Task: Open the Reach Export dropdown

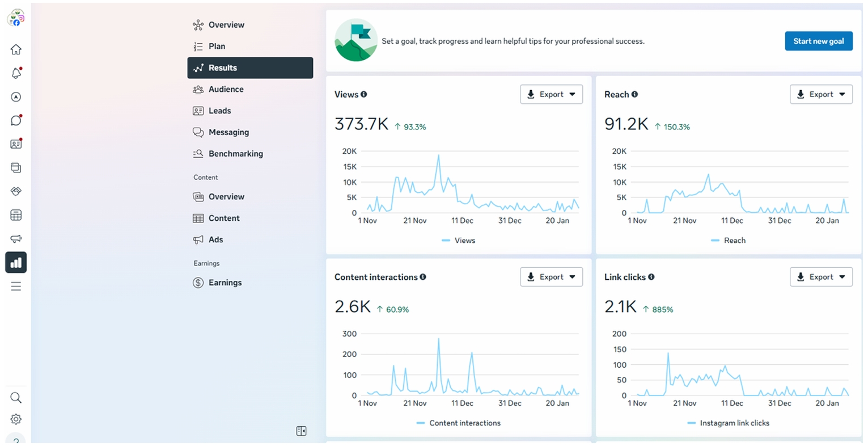Action: tap(821, 95)
